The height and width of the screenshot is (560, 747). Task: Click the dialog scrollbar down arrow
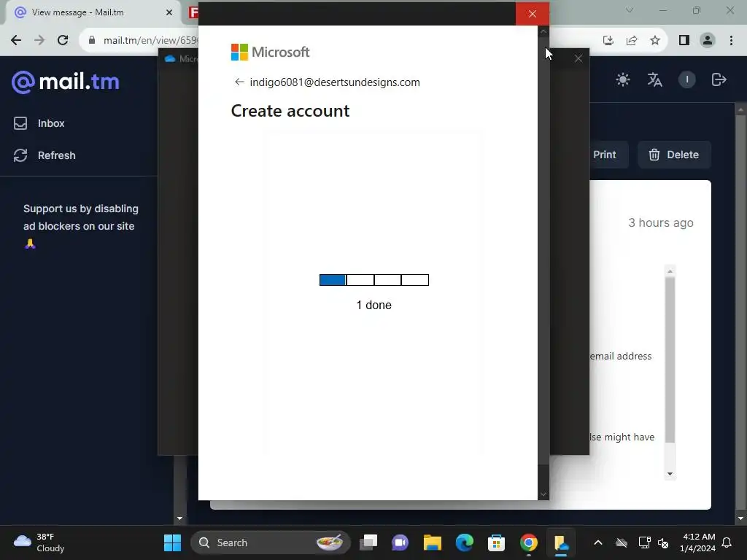point(543,495)
